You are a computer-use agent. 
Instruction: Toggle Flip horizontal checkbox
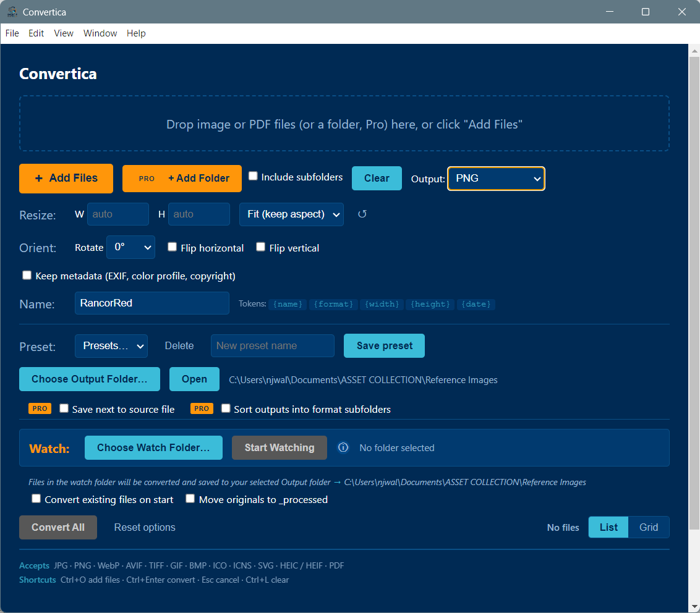click(x=173, y=247)
